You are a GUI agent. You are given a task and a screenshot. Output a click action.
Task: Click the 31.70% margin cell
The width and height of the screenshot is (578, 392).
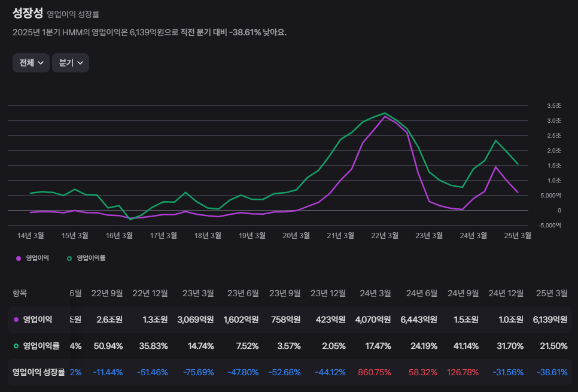pos(510,346)
